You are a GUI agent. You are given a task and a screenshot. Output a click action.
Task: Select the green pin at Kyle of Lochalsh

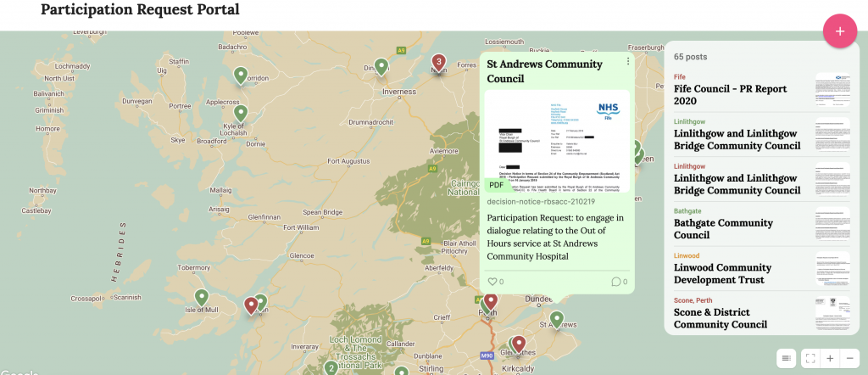pos(240,114)
